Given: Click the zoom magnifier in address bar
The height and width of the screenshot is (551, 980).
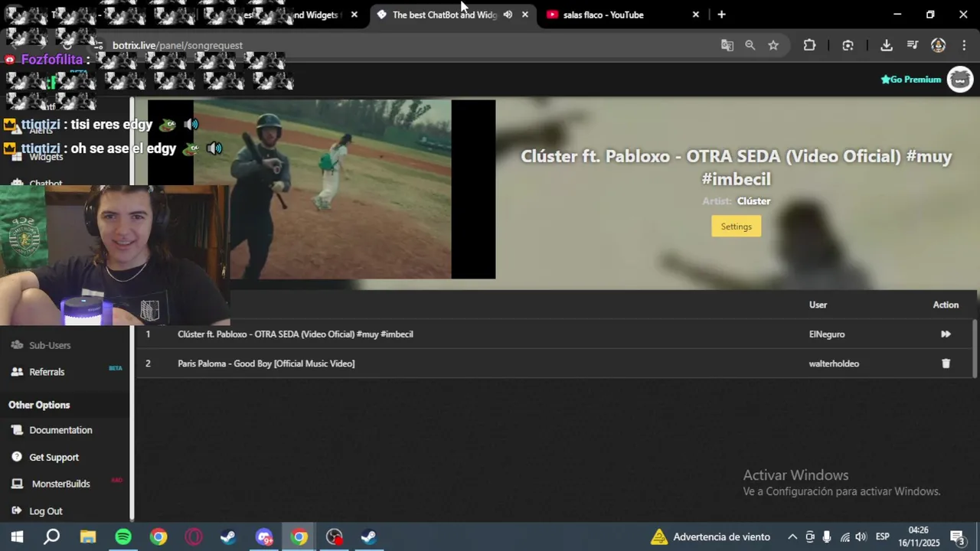Looking at the screenshot, I should (x=750, y=45).
